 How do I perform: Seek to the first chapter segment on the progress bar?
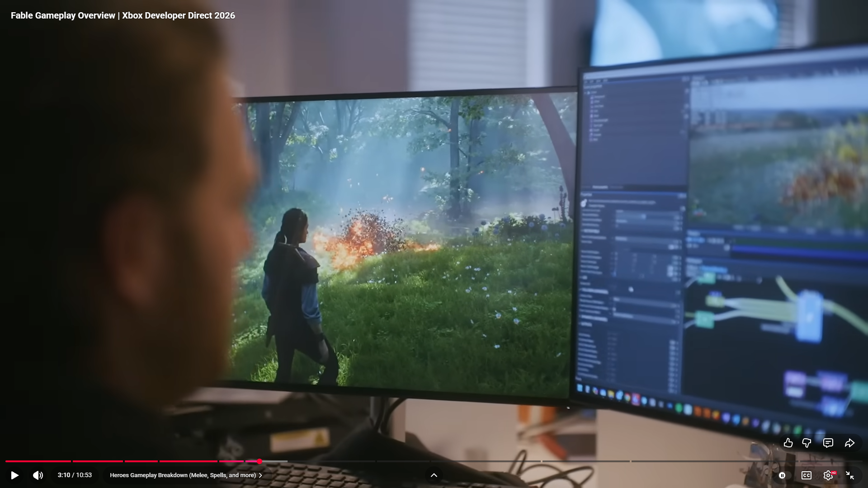point(38,461)
